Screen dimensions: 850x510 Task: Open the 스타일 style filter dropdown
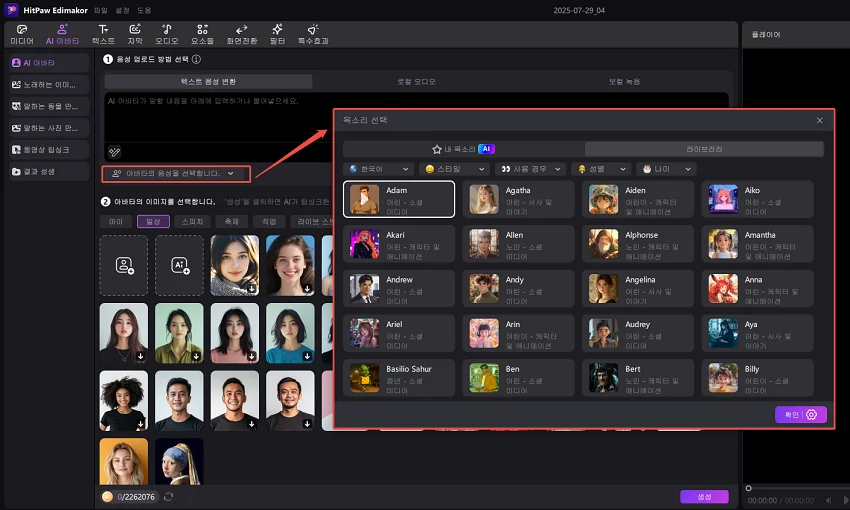[455, 170]
